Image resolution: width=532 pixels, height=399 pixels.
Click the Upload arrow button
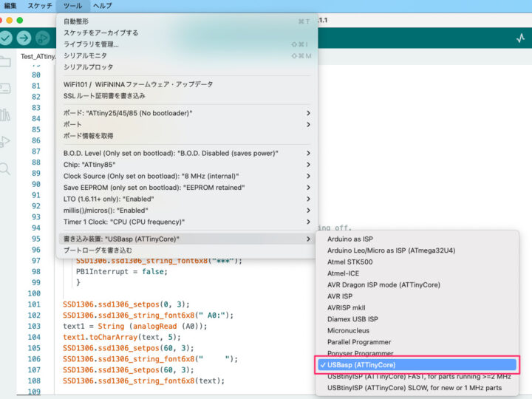click(24, 38)
